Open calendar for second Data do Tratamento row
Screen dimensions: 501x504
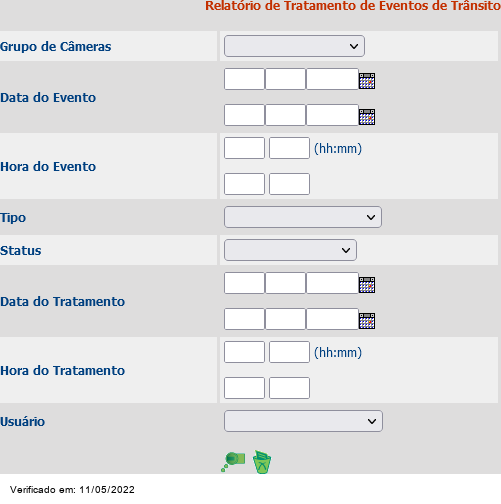[367, 321]
